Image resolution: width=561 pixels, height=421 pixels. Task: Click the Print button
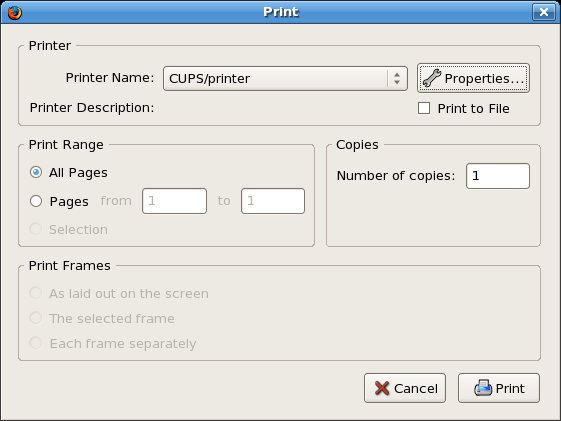pyautogui.click(x=499, y=388)
